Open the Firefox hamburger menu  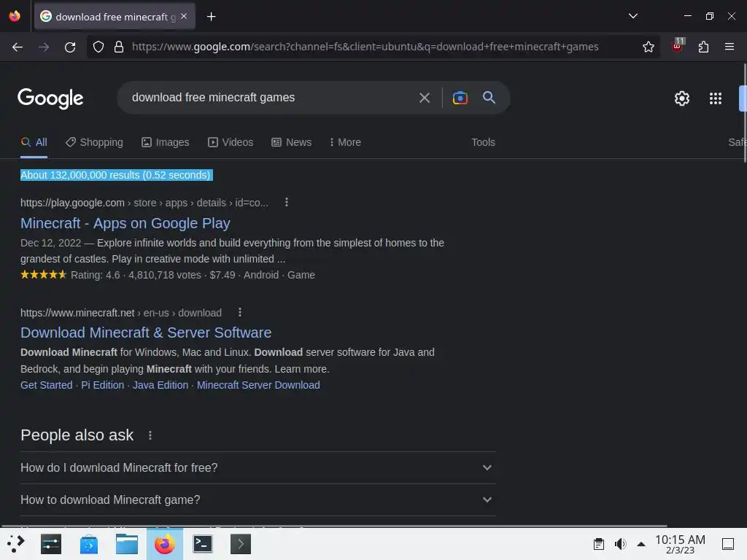729,47
